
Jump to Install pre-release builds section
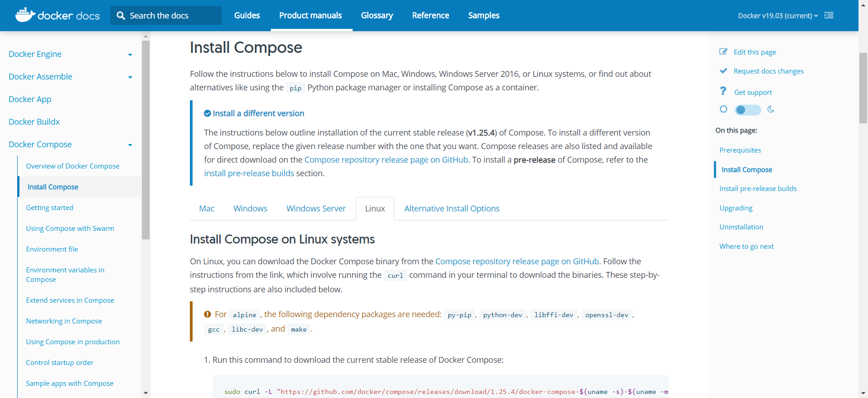pyautogui.click(x=758, y=188)
